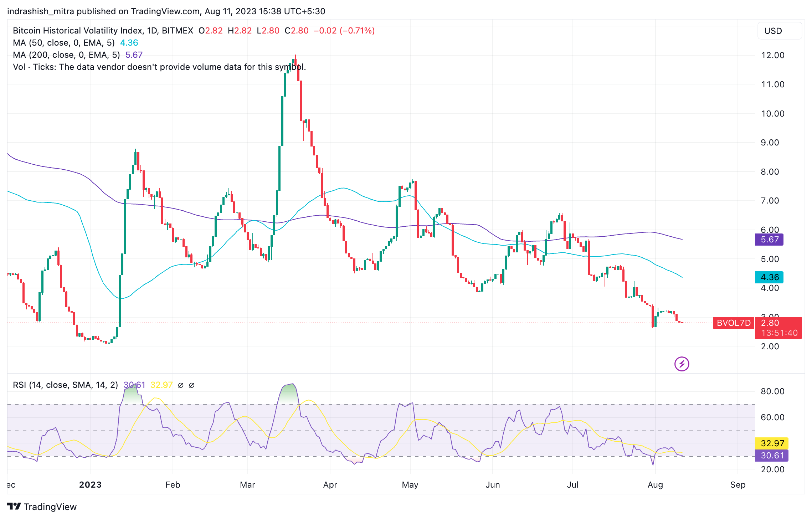Click the 60.00 RSI scale value

pyautogui.click(x=772, y=417)
